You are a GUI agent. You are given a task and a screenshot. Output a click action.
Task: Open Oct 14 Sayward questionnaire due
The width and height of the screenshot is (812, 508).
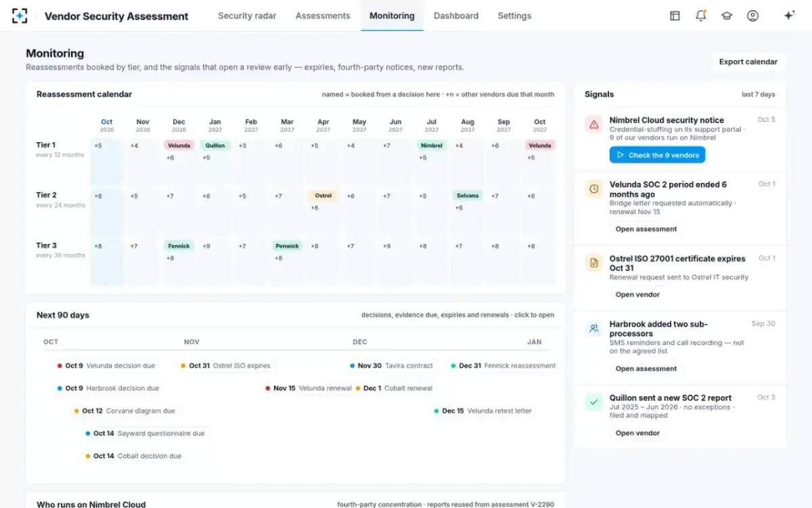[x=145, y=433]
